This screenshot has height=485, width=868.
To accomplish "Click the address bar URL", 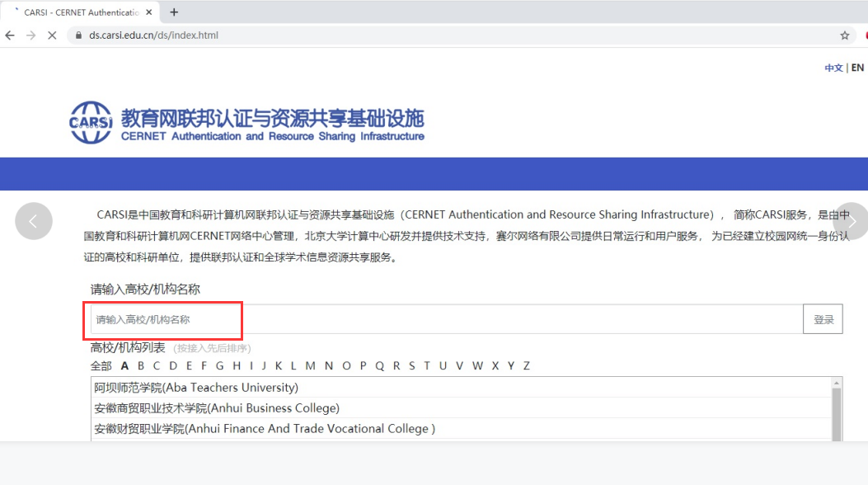I will (154, 35).
